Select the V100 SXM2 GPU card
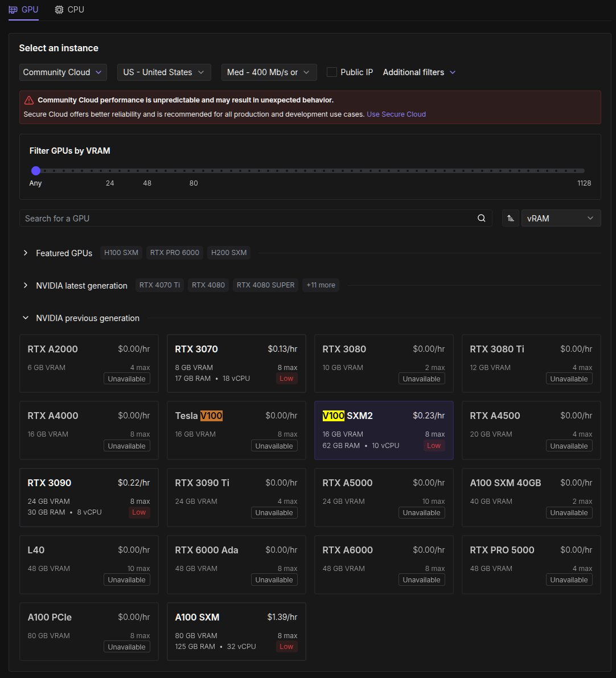 tap(384, 430)
